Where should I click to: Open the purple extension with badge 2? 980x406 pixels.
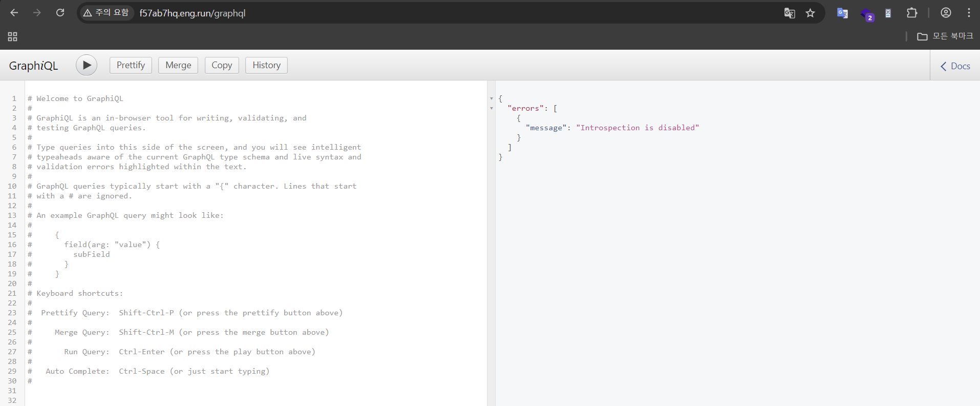[x=867, y=14]
